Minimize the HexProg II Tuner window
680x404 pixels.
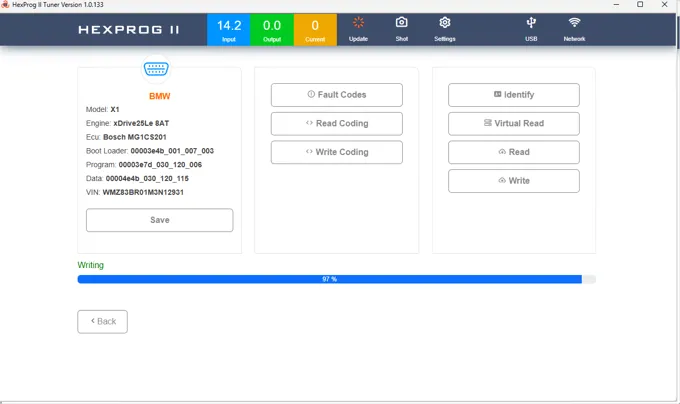tap(616, 4)
